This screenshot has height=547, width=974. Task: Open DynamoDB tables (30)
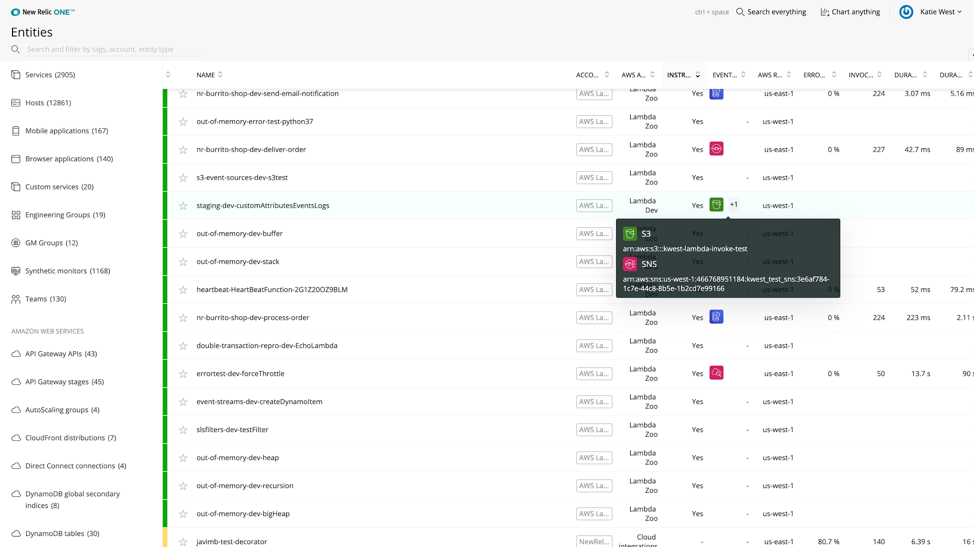tap(62, 533)
